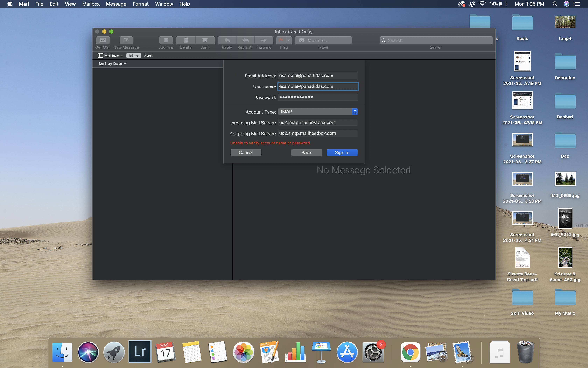
Task: Click the Incoming Mail Server field
Action: [x=318, y=122]
